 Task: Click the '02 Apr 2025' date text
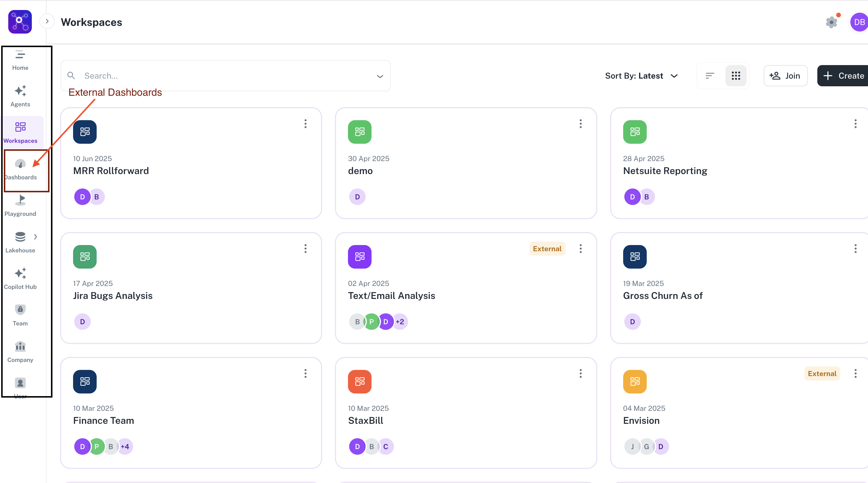click(369, 283)
